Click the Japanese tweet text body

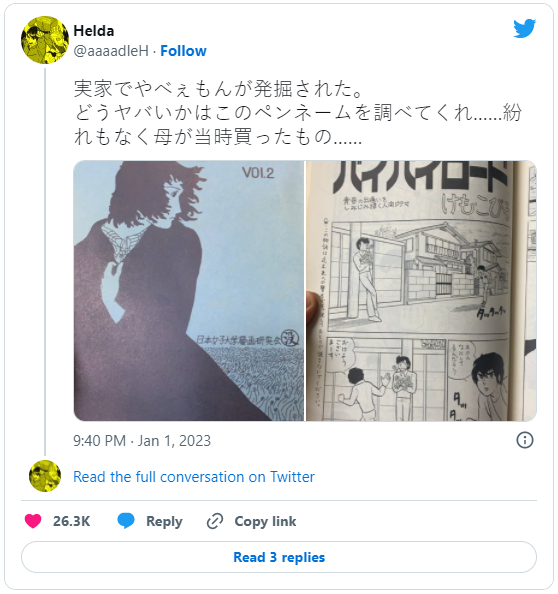(x=298, y=113)
